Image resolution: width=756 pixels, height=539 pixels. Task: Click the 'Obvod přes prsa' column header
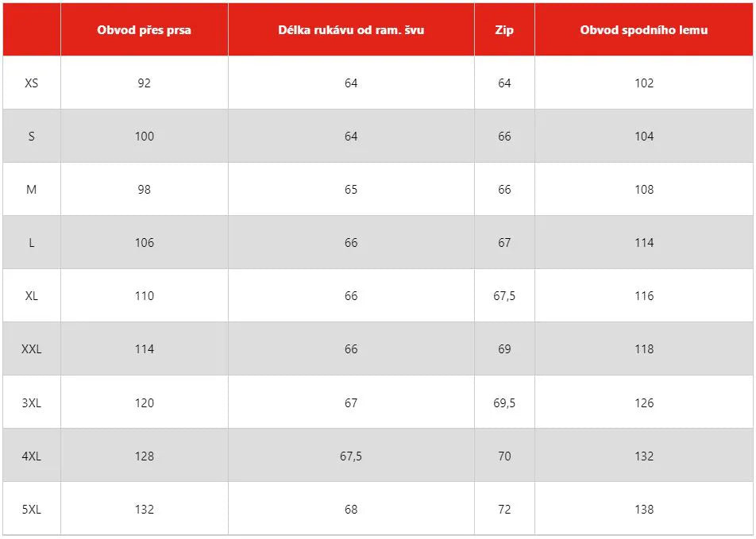(x=144, y=30)
